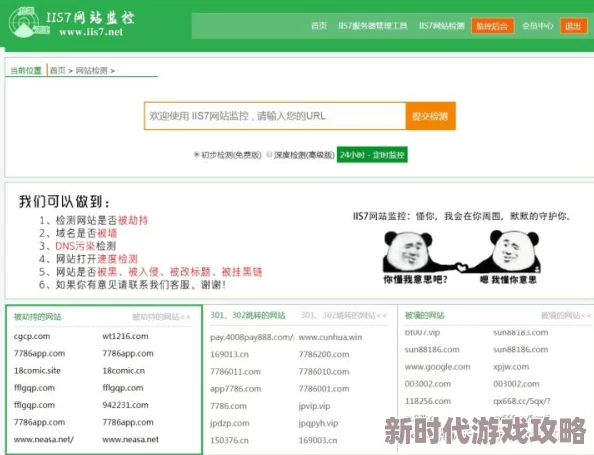Select the 初步检测(免费版) radio option
This screenshot has height=455, width=594.
(197, 155)
